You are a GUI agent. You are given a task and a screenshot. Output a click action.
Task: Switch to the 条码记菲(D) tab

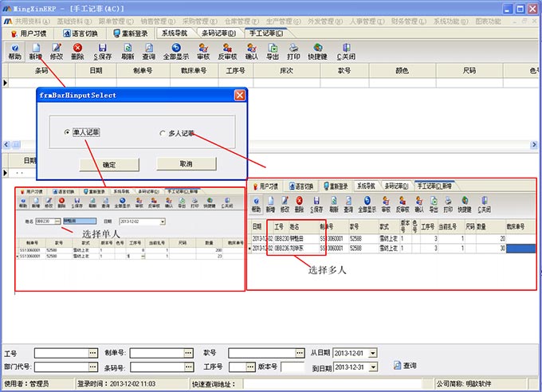pyautogui.click(x=218, y=33)
